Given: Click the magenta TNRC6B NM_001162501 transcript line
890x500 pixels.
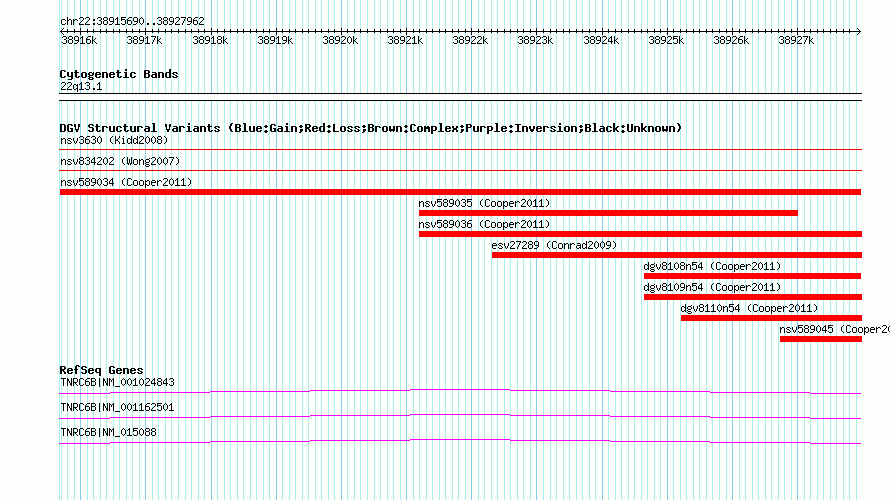Looking at the screenshot, I should [x=460, y=416].
